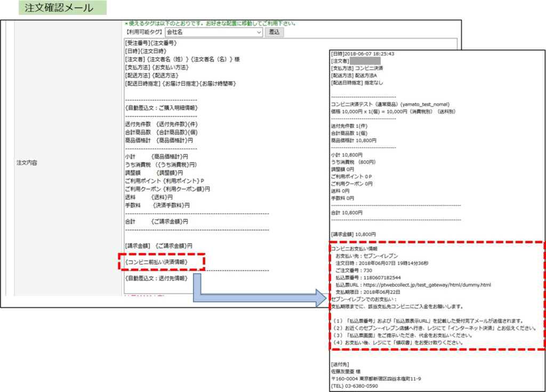This screenshot has height=392, width=546.
Task: Click preview line 商品価格計 10,800円
Action: coord(354,141)
